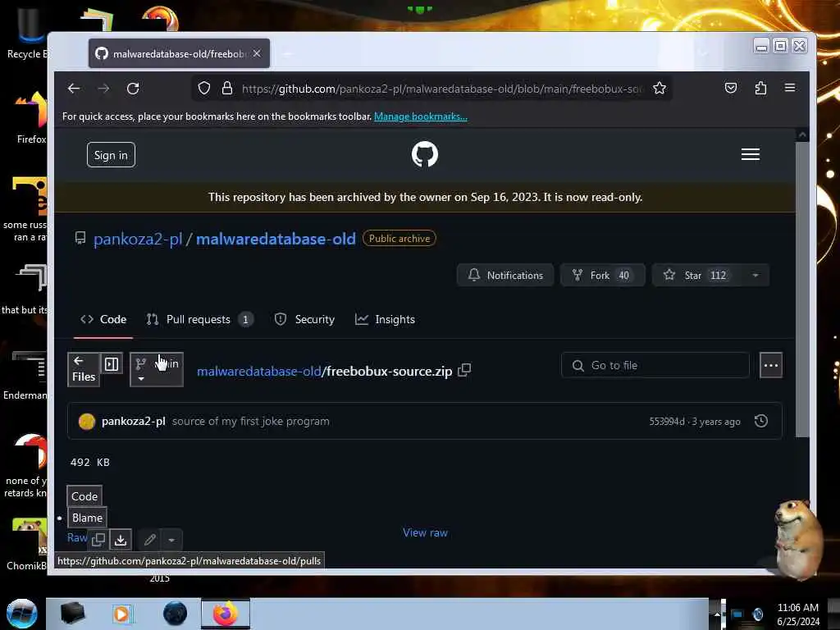Download the raw freebobux-source.zip file

[121, 540]
